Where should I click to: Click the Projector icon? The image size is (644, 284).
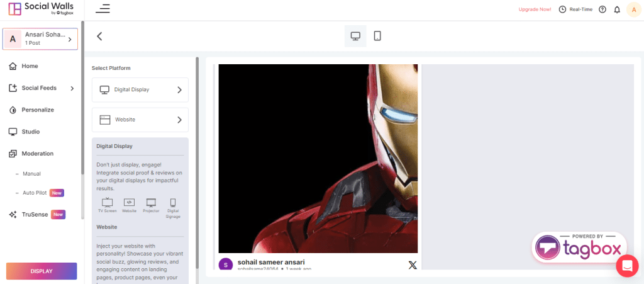tap(151, 202)
